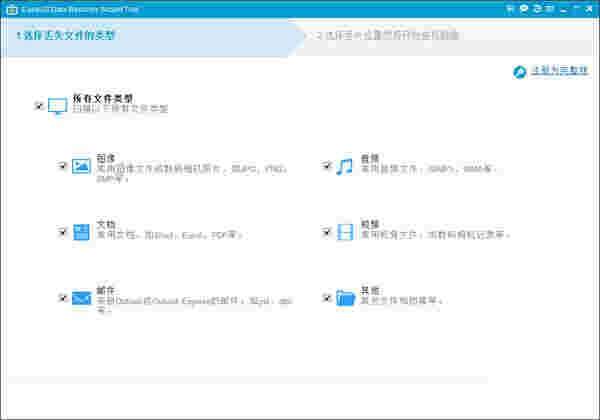
Task: Go to step 2 location selection tab
Action: pyautogui.click(x=445, y=37)
